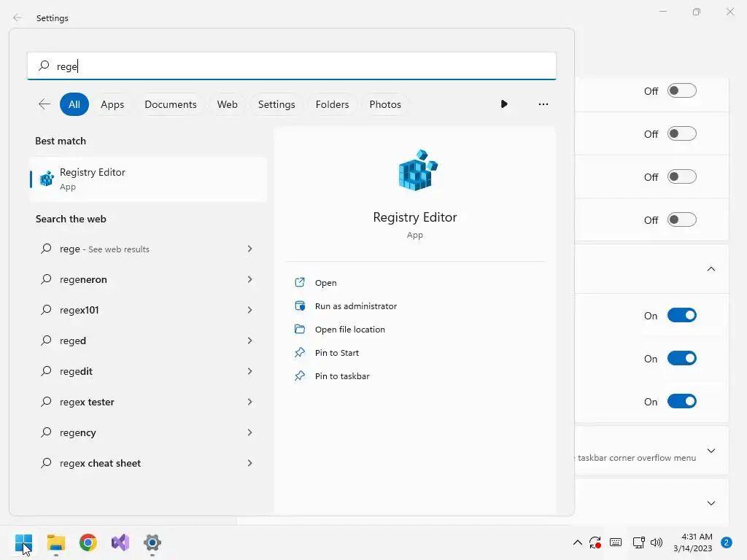Screen dimensions: 747x560
Task: Toggle the fourth Off switch in Settings
Action: (682, 219)
